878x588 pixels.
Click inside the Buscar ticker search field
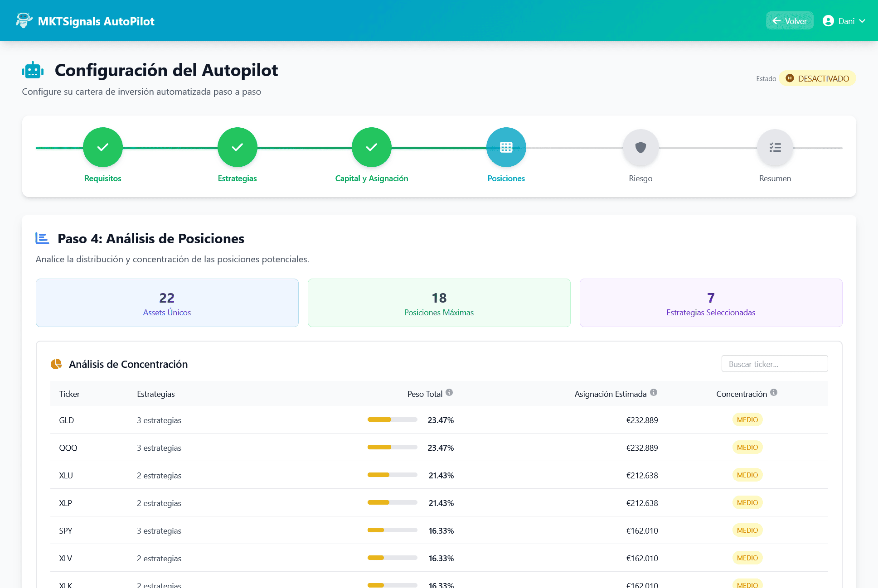coord(774,364)
